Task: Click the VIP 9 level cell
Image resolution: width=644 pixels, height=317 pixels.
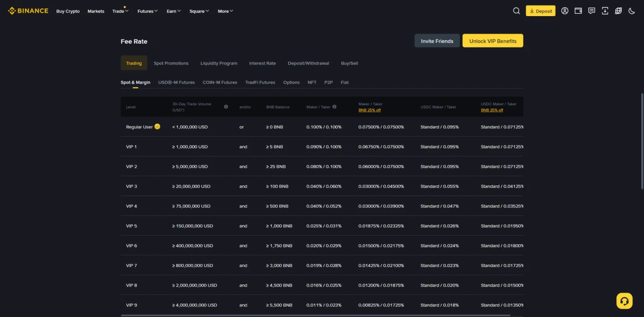Action: [x=132, y=305]
